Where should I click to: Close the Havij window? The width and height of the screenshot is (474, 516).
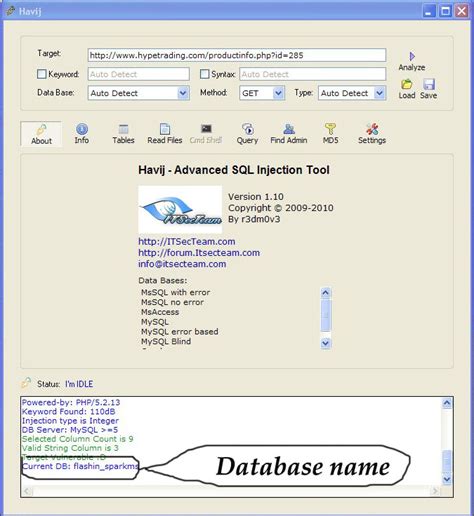[x=462, y=11]
